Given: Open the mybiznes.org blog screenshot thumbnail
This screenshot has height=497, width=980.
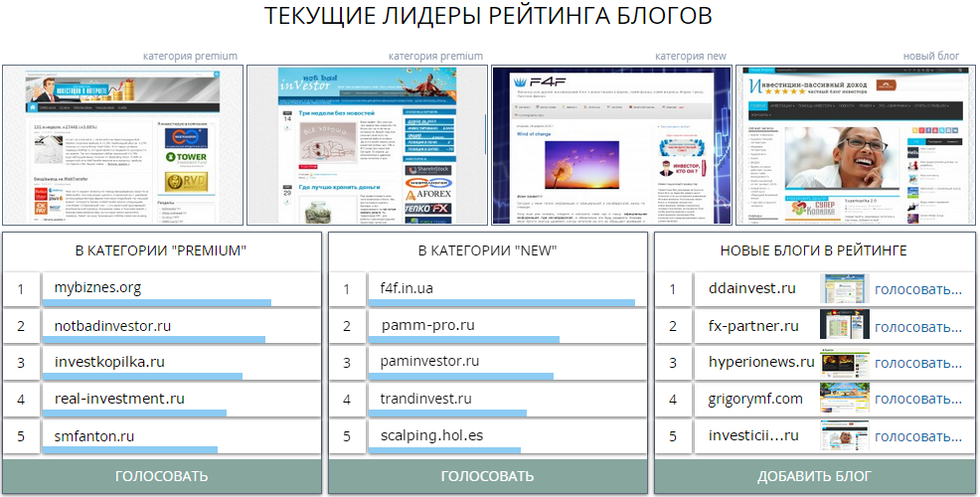Looking at the screenshot, I should [122, 145].
